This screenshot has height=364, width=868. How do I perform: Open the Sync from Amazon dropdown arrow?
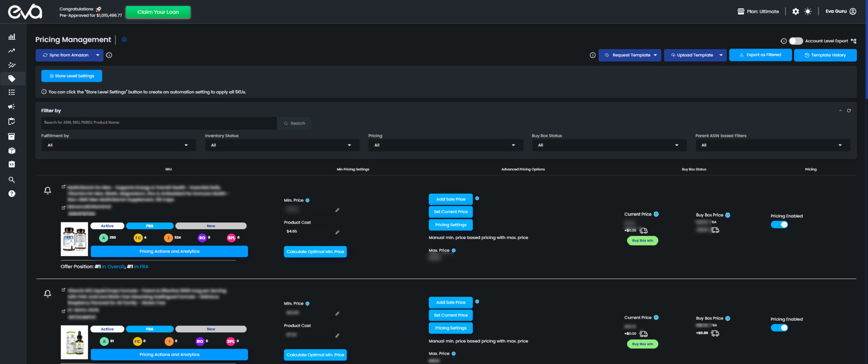point(98,55)
